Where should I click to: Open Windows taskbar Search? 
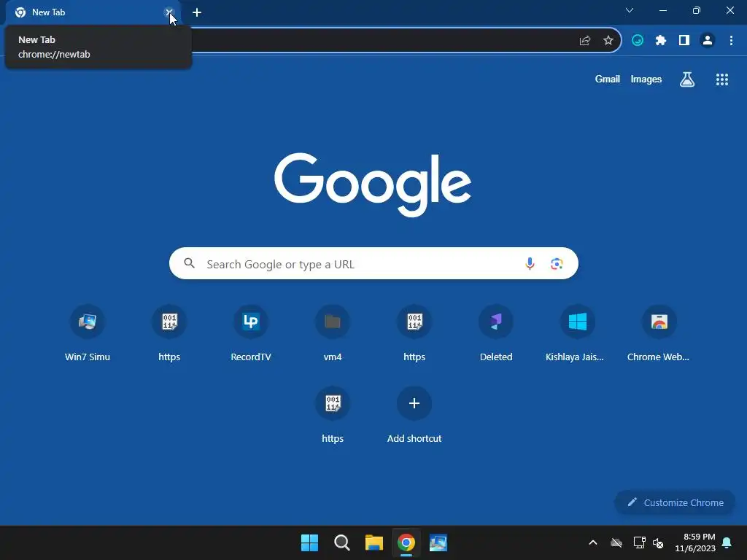click(x=341, y=542)
